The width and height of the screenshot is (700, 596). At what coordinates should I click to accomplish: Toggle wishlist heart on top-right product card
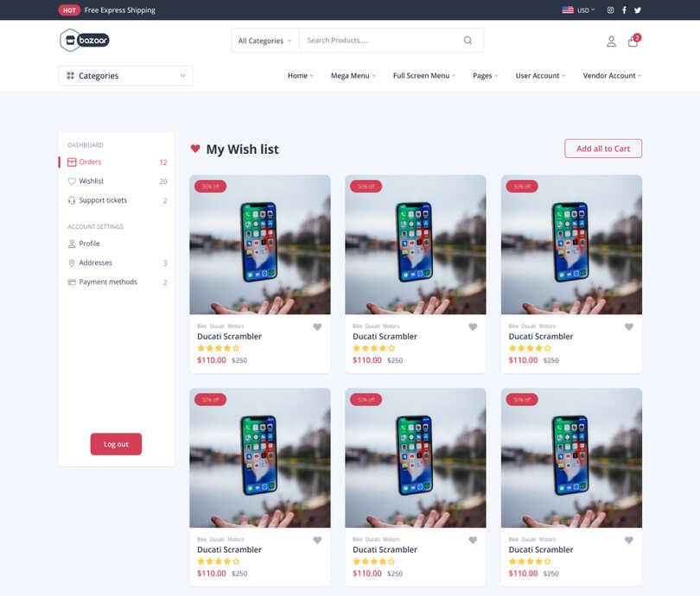(x=628, y=327)
